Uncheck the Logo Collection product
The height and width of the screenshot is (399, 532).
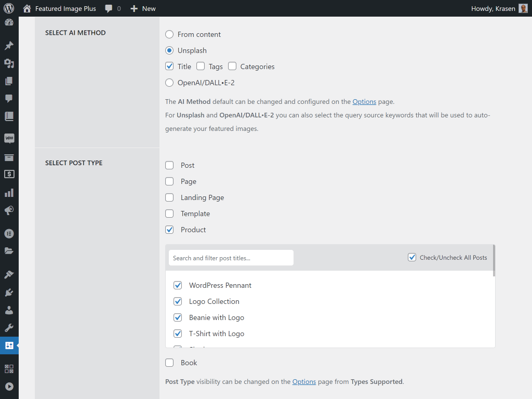point(178,301)
